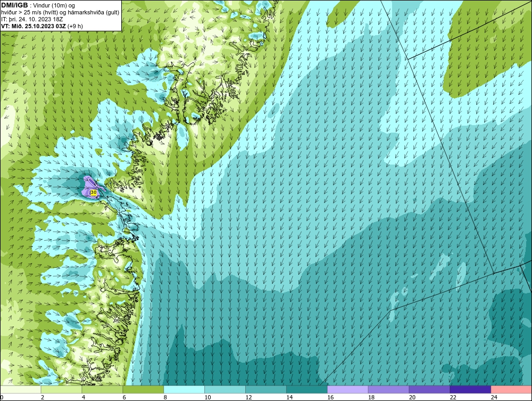Click the 'IT: þri. 24. 10. 2023 18Z' line
532x401 pixels.
point(32,19)
